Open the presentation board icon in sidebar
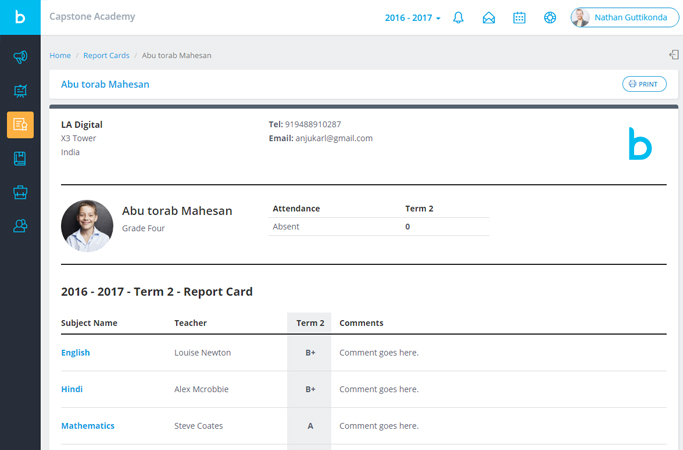This screenshot has height=450, width=683. pyautogui.click(x=20, y=91)
